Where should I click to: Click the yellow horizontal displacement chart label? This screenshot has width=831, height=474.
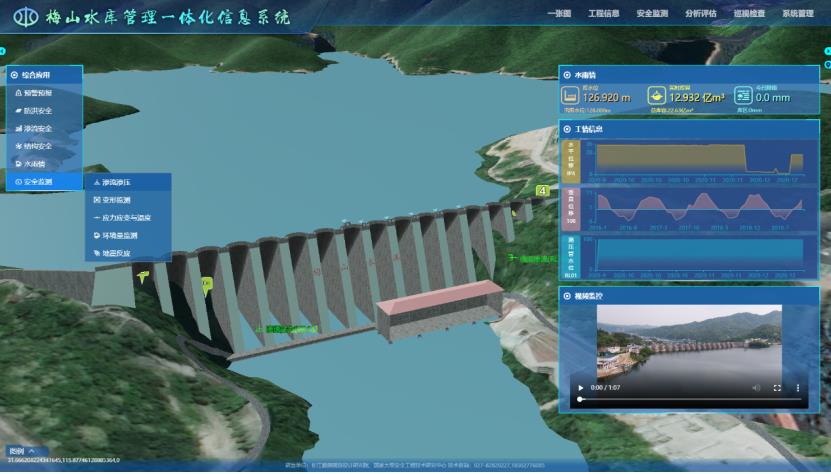[571, 161]
